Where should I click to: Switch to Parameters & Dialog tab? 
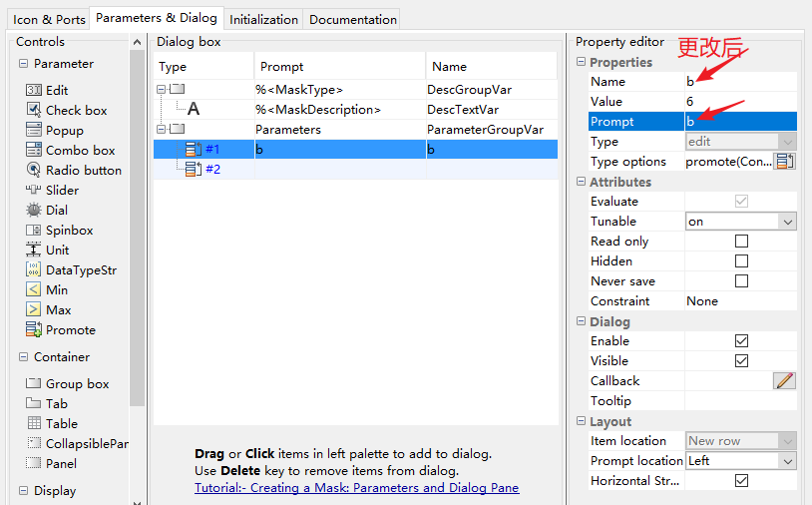pos(157,18)
